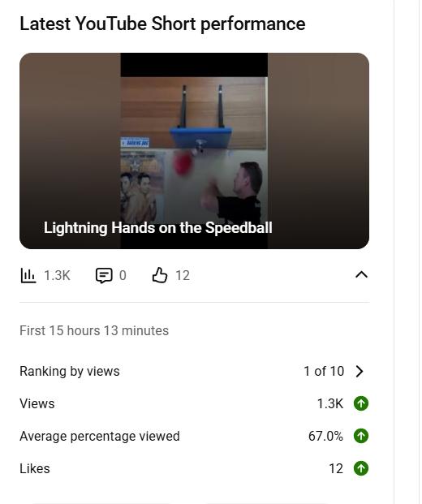The height and width of the screenshot is (504, 422).
Task: Click the Likes row label
Action: [x=35, y=468]
